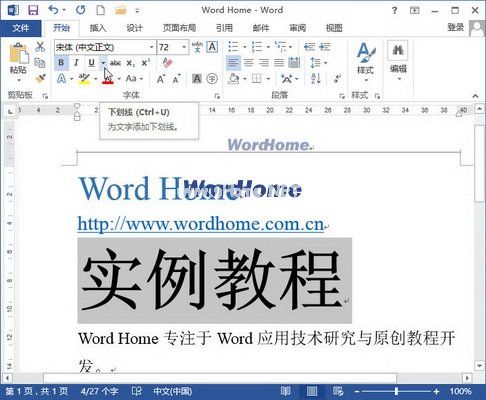
Task: Launch the Font dialog box expander
Action: [x=217, y=96]
